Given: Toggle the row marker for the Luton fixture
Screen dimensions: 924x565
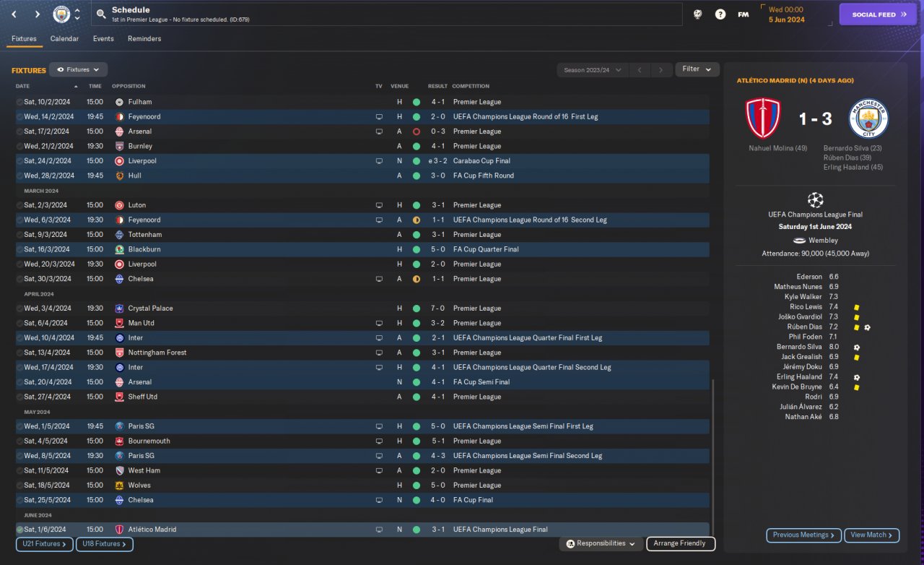Looking at the screenshot, I should pyautogui.click(x=19, y=205).
